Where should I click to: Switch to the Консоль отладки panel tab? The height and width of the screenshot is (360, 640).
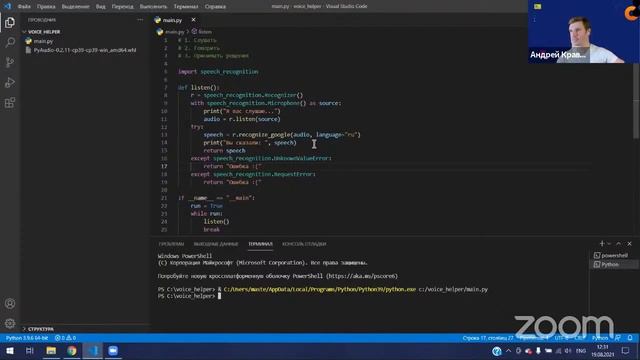(x=304, y=244)
